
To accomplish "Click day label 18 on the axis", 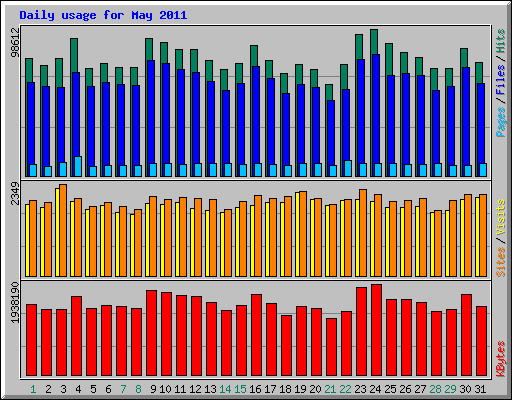I will (285, 389).
